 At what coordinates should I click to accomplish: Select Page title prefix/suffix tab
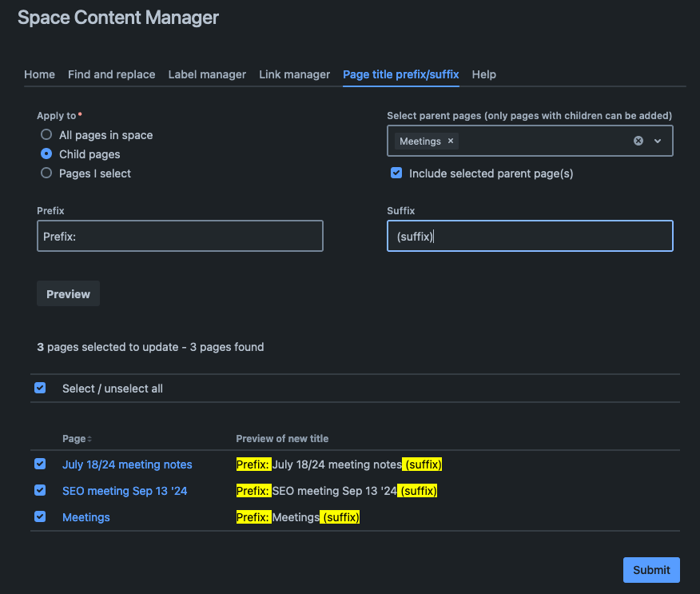pos(401,74)
